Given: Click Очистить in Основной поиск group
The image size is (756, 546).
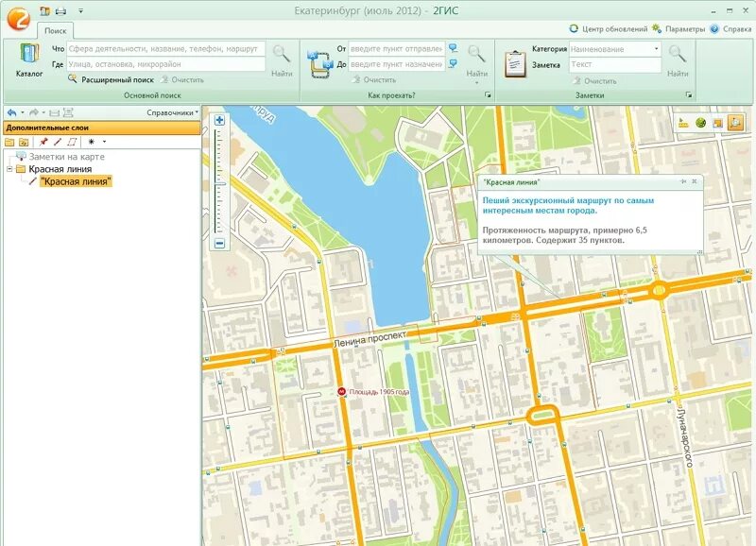Looking at the screenshot, I should 182,79.
